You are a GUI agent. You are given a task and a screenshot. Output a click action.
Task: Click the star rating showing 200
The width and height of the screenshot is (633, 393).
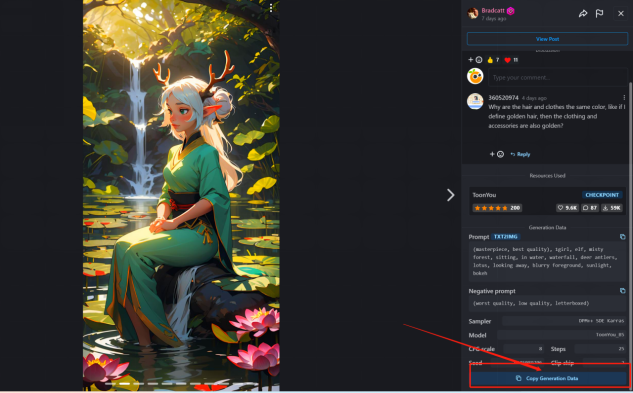[x=497, y=208]
